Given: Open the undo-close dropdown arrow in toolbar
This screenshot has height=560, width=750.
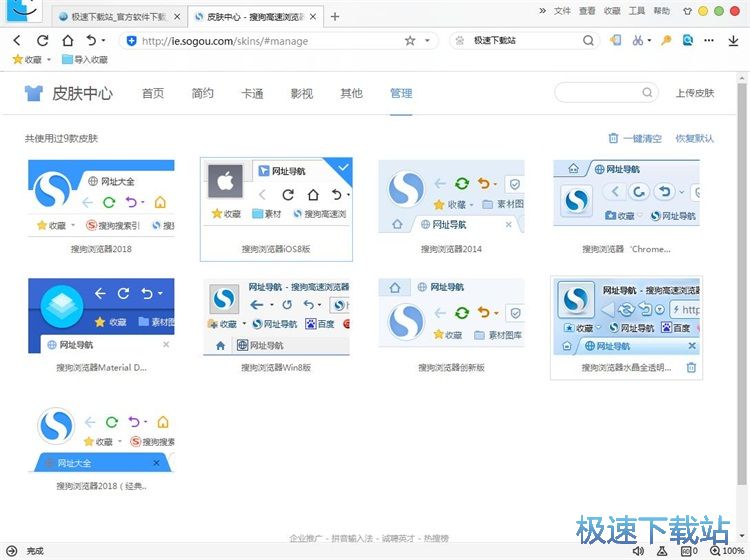Looking at the screenshot, I should (x=104, y=41).
